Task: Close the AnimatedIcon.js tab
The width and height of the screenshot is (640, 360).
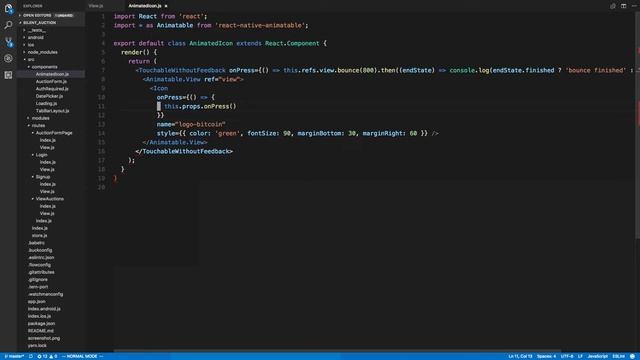Action: coord(166,6)
